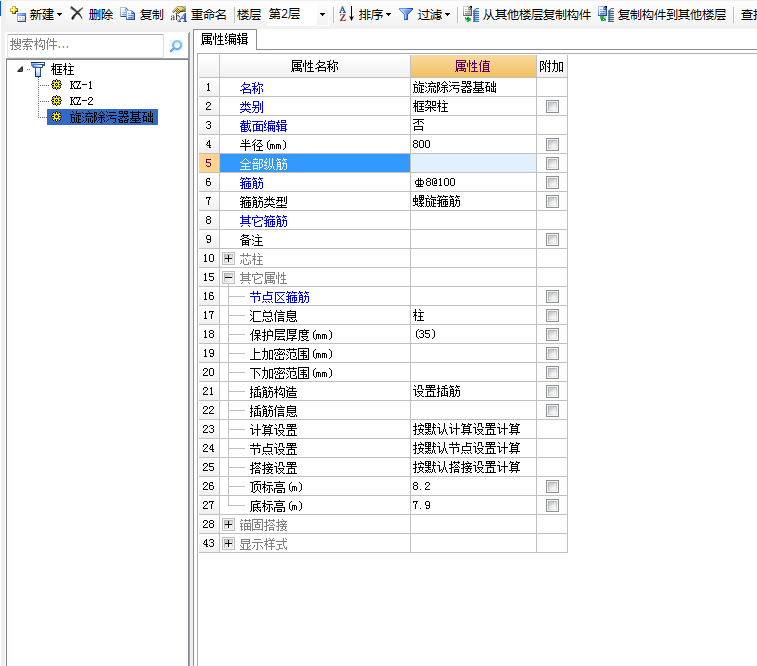Toggle 附加 checkbox for 汇总信息 row
Screen dimensions: 757x666
click(552, 316)
